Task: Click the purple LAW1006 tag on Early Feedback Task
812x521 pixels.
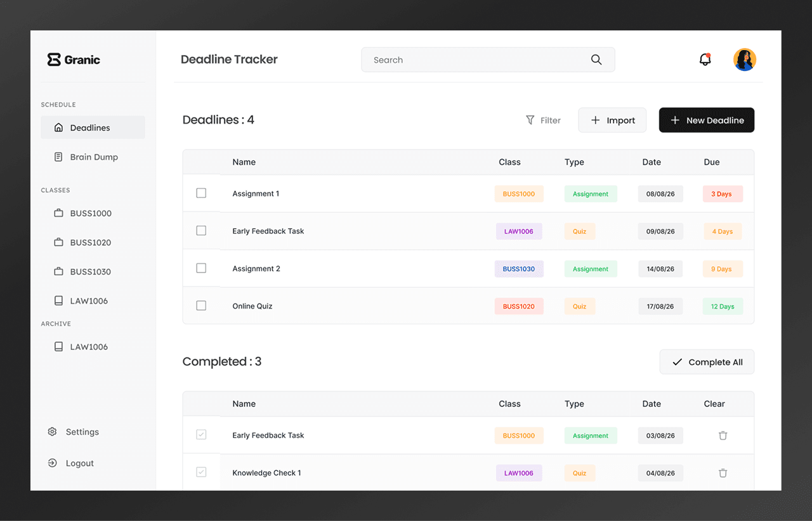Action: (x=519, y=231)
